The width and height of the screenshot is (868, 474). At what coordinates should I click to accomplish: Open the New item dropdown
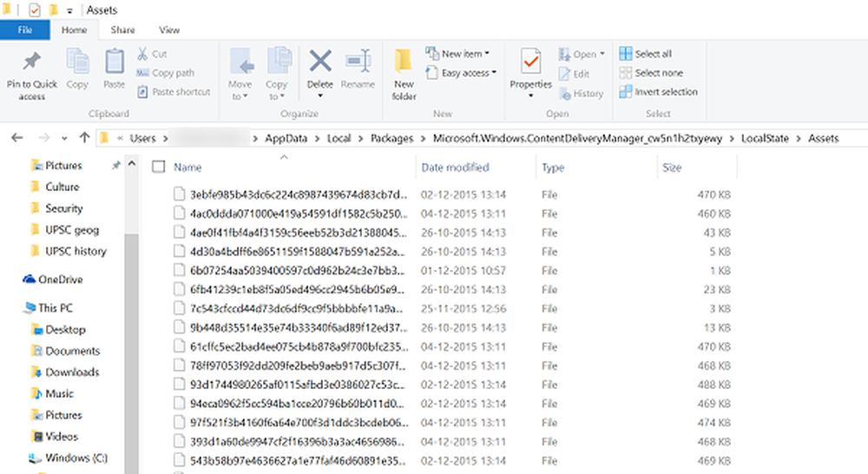(458, 54)
